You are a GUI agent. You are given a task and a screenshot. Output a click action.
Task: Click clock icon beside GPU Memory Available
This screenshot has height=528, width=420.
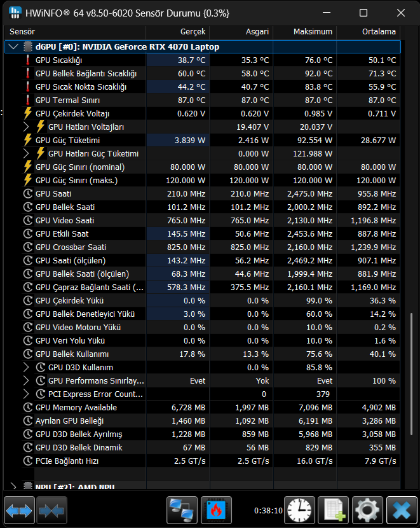click(x=27, y=407)
